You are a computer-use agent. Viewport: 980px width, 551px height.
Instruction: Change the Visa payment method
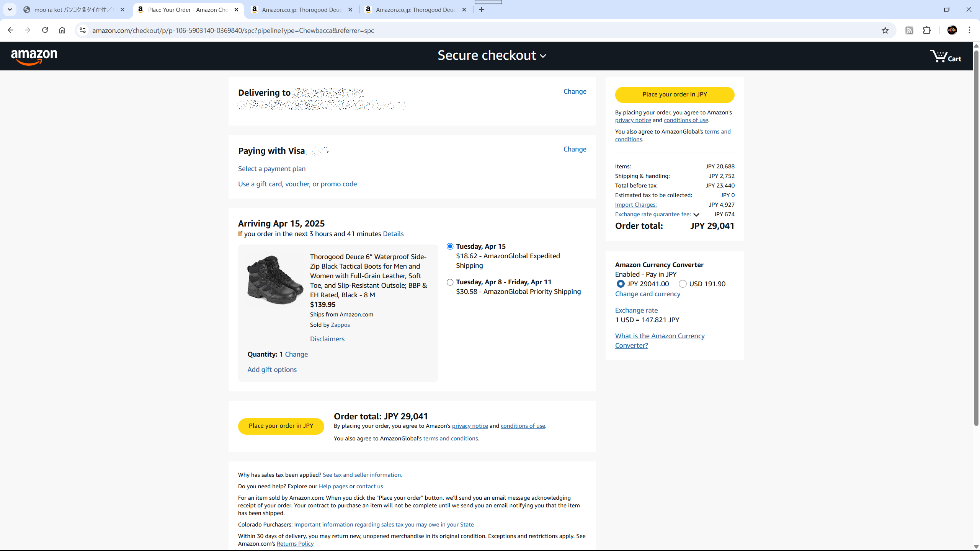(x=575, y=149)
